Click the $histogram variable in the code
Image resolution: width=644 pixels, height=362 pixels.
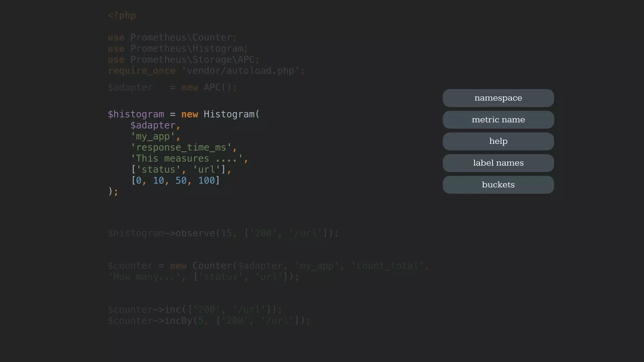(x=136, y=114)
